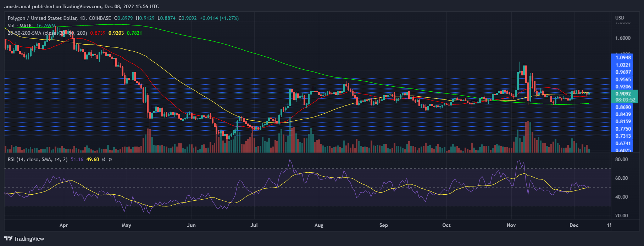Click the current price label 0.9092
This screenshot has height=246, width=644.
pos(623,94)
